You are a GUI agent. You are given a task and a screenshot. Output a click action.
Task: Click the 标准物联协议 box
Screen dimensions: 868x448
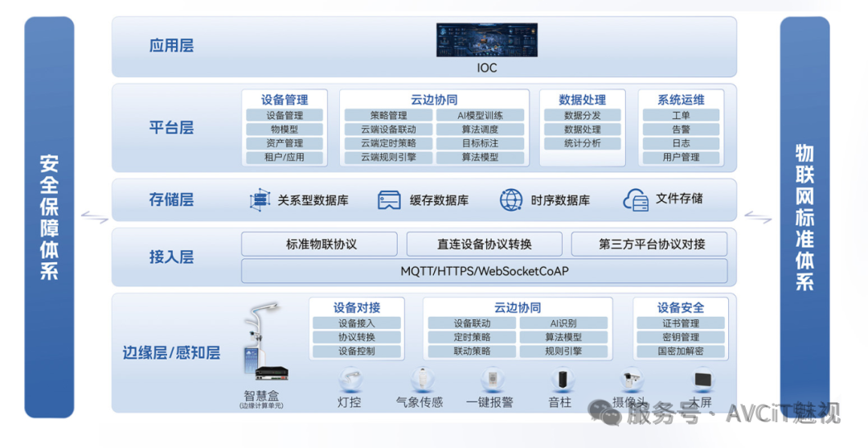(x=320, y=245)
